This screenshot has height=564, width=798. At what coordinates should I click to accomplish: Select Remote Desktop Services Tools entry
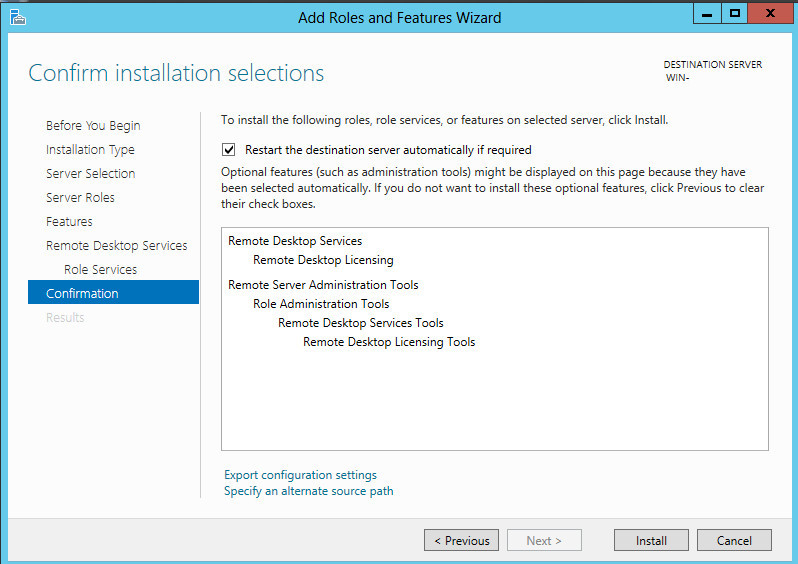(361, 323)
